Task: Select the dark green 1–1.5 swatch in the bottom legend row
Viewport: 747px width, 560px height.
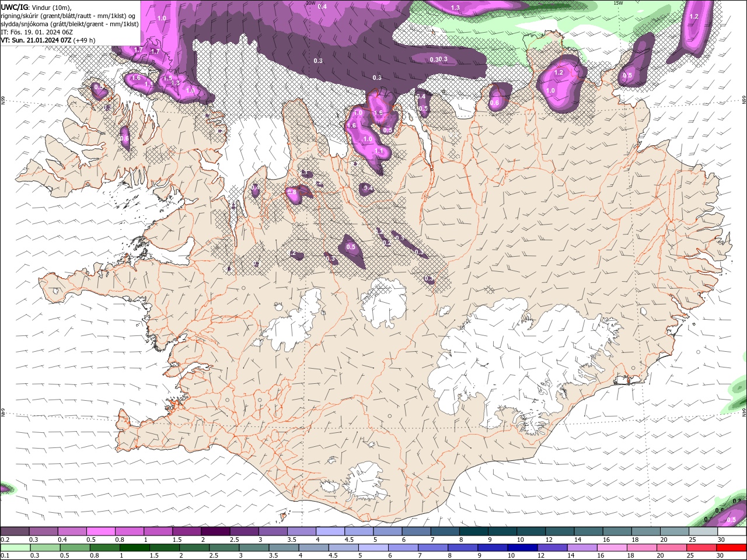Action: [134, 547]
